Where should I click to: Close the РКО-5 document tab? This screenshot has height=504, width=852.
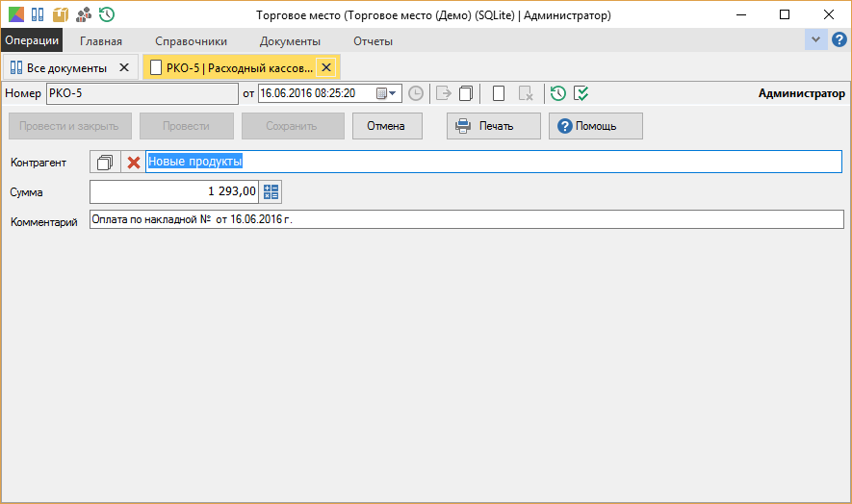click(x=326, y=67)
